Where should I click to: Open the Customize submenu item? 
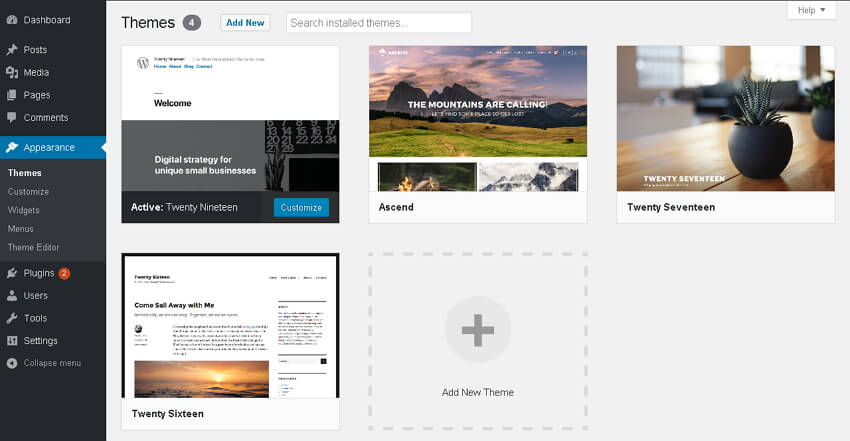click(x=28, y=192)
